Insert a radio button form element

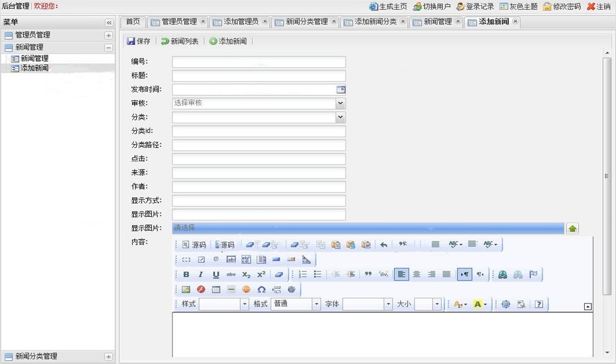pyautogui.click(x=216, y=259)
